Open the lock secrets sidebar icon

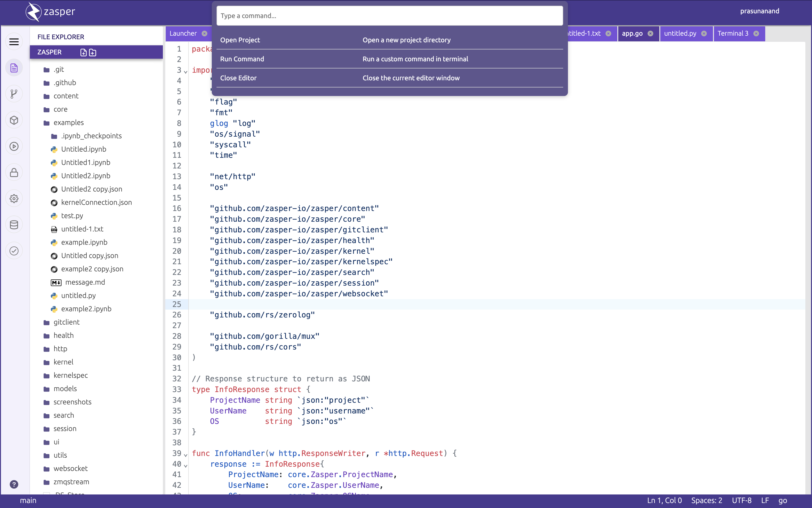pos(14,172)
